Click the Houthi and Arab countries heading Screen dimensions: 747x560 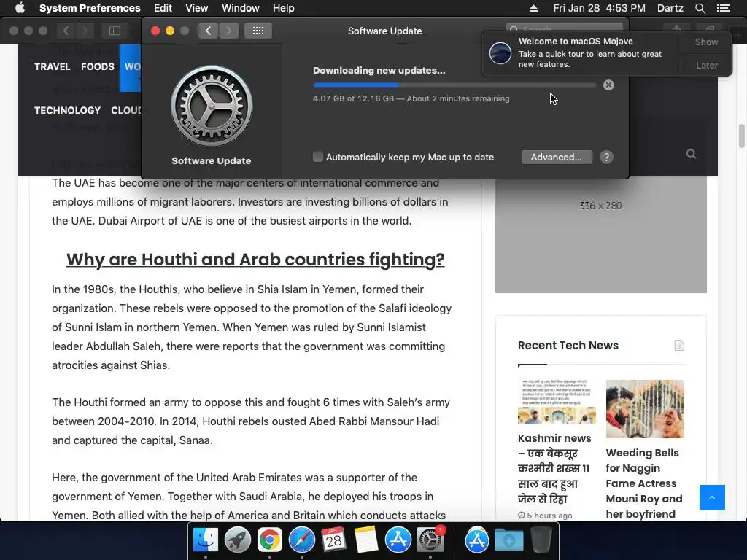point(255,260)
